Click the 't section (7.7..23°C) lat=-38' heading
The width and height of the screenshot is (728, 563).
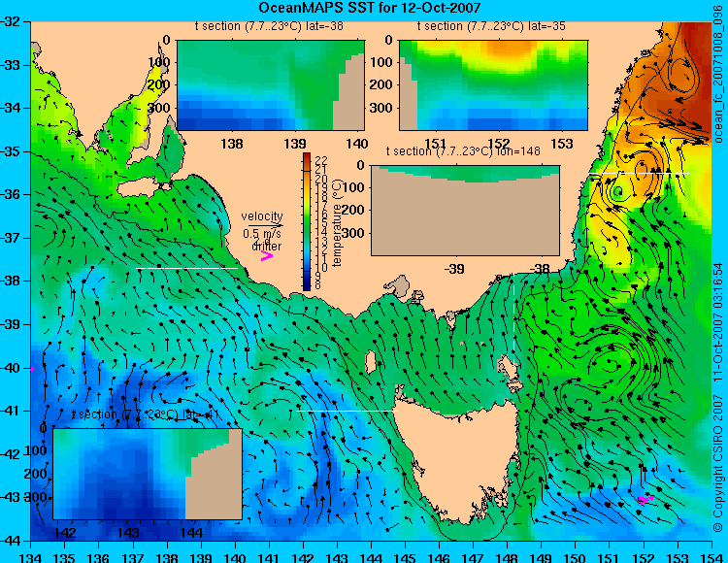(x=269, y=26)
